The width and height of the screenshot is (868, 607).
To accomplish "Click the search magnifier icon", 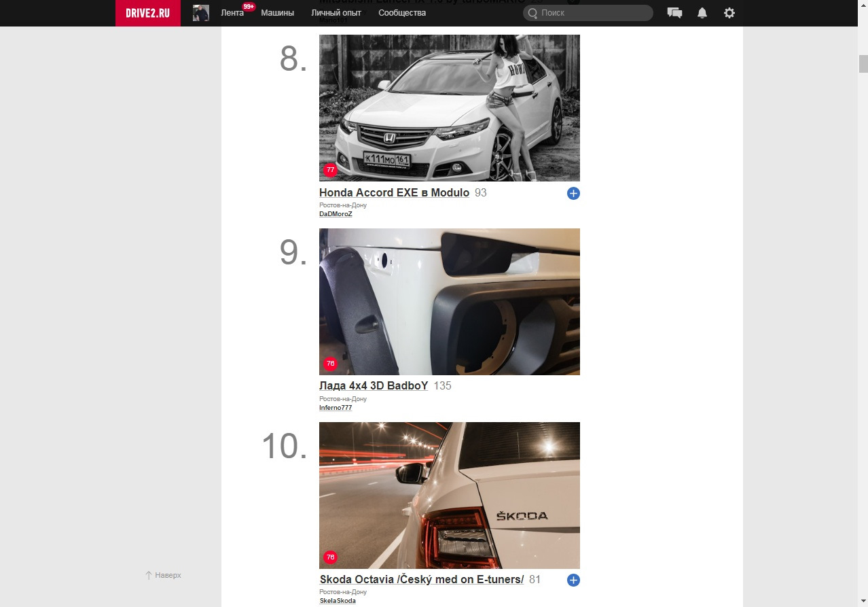I will 532,13.
